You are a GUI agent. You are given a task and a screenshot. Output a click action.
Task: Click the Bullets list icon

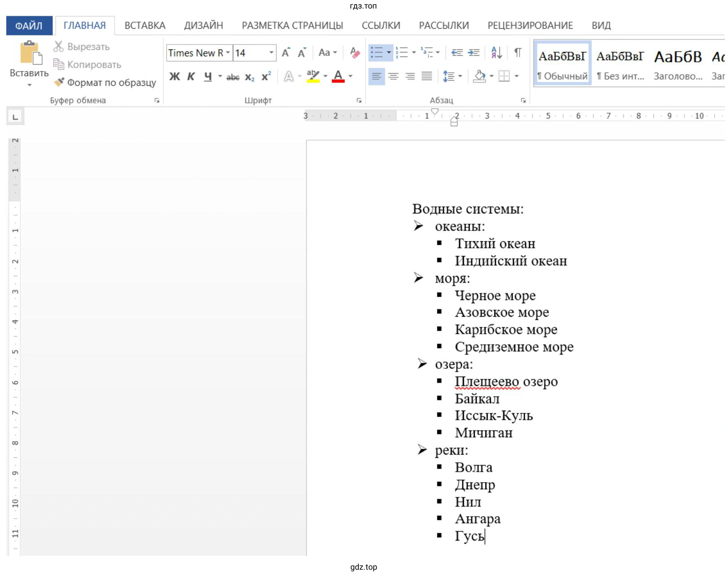[376, 53]
